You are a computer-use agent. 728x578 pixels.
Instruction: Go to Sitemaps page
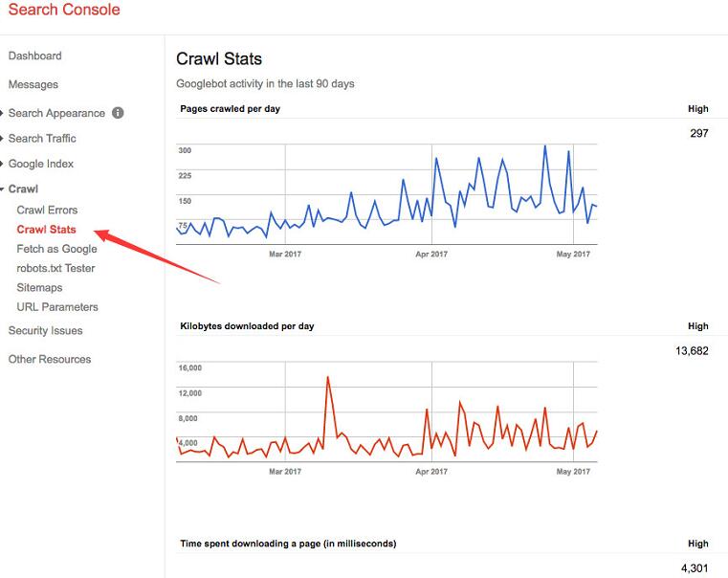(39, 288)
